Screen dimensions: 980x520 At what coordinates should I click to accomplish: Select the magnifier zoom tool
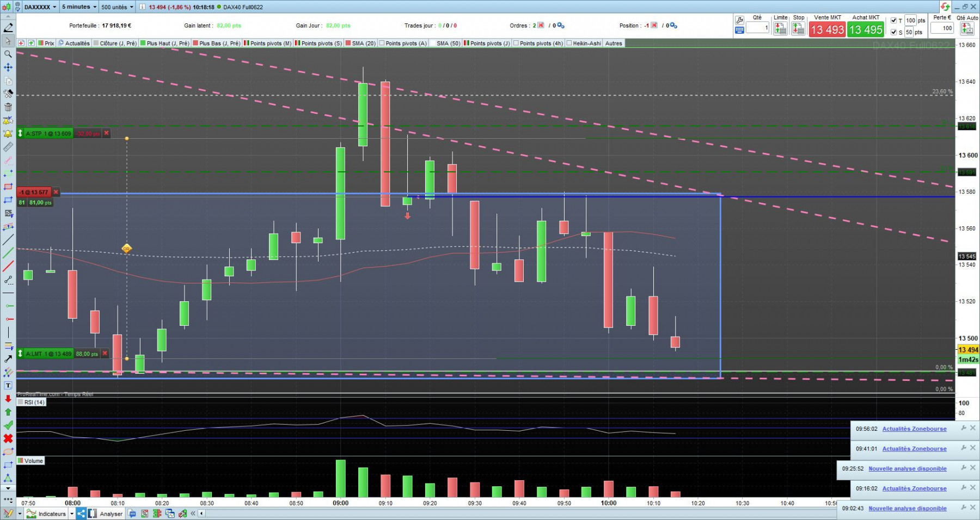click(x=8, y=54)
